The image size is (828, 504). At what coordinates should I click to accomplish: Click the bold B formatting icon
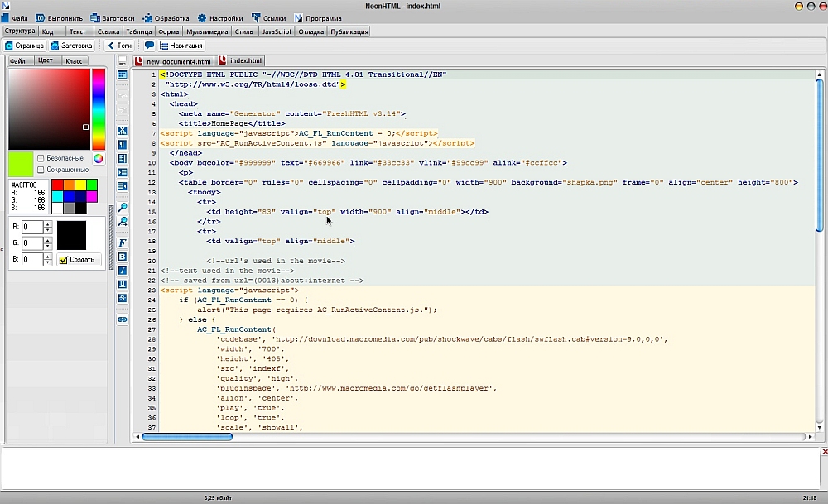123,257
